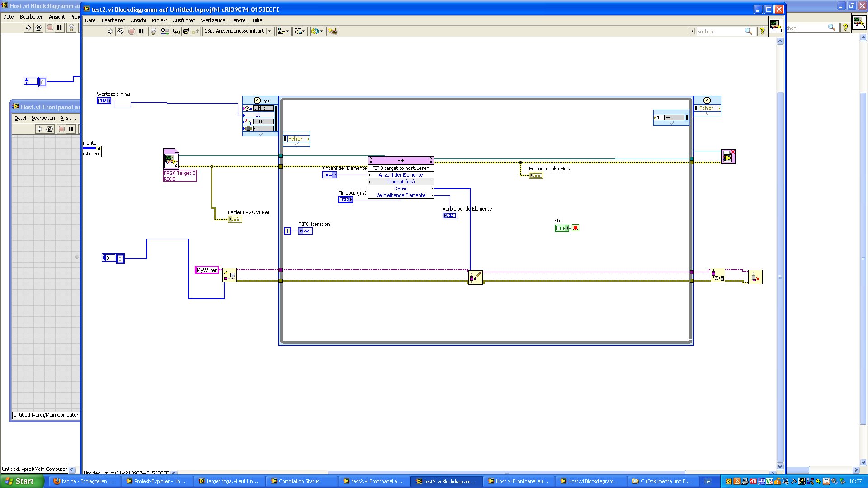Switch to Compilation Status taskbar window
Image resolution: width=868 pixels, height=488 pixels.
(299, 481)
